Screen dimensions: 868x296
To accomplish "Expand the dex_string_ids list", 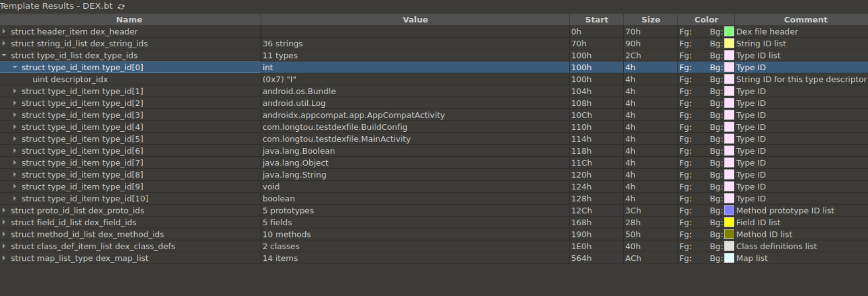I will [x=4, y=44].
